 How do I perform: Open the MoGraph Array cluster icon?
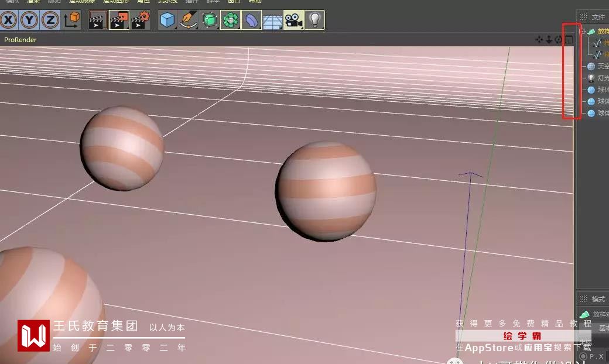(x=230, y=20)
